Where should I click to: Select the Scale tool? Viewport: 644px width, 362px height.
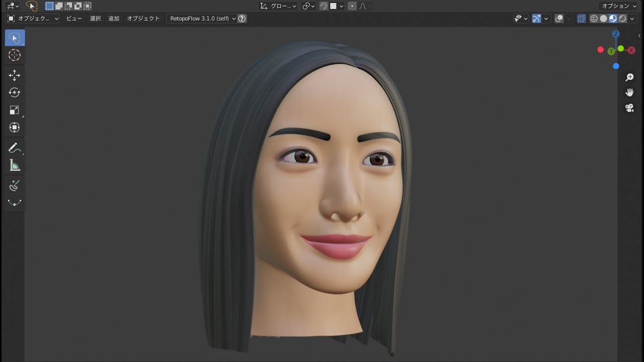click(15, 110)
